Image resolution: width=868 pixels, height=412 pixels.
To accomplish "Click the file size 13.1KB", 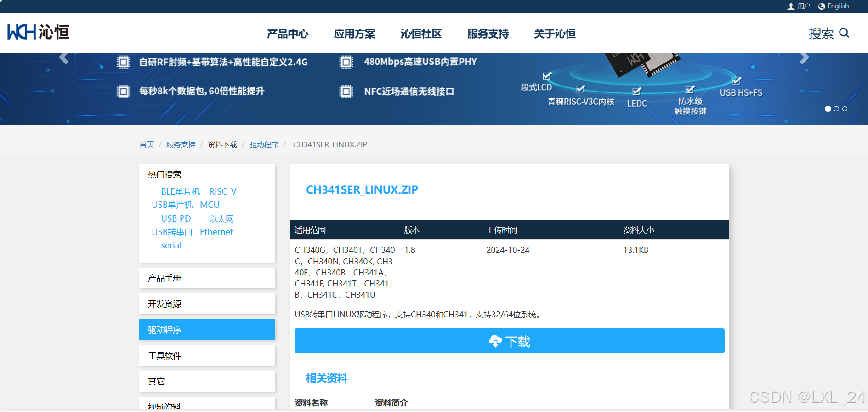I will (636, 250).
